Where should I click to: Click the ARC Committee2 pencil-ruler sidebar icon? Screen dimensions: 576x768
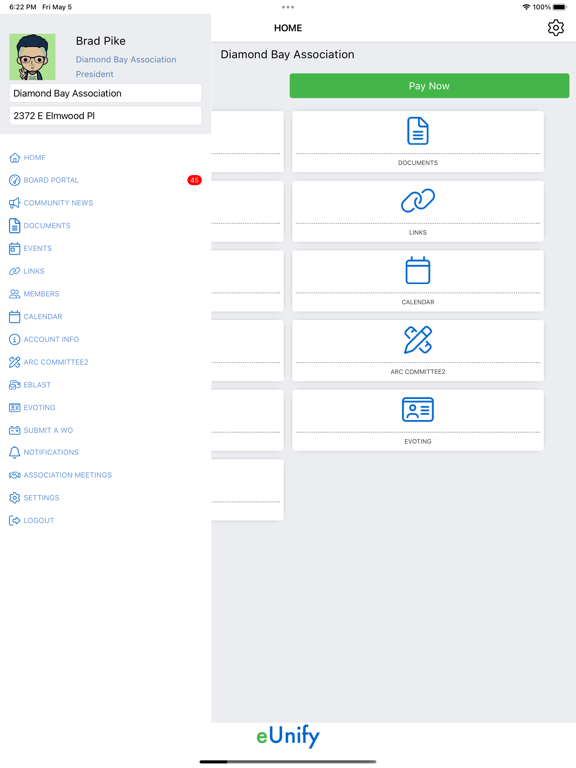click(15, 362)
